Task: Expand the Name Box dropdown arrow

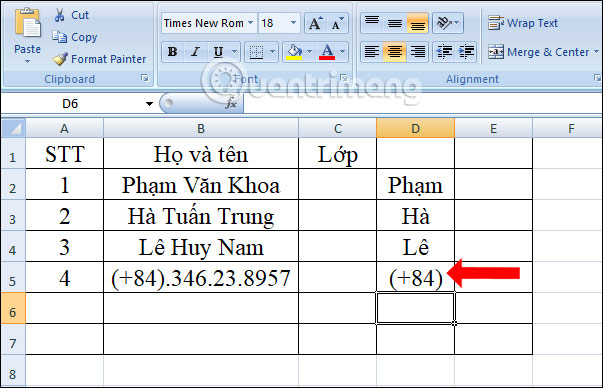Action: tap(149, 103)
